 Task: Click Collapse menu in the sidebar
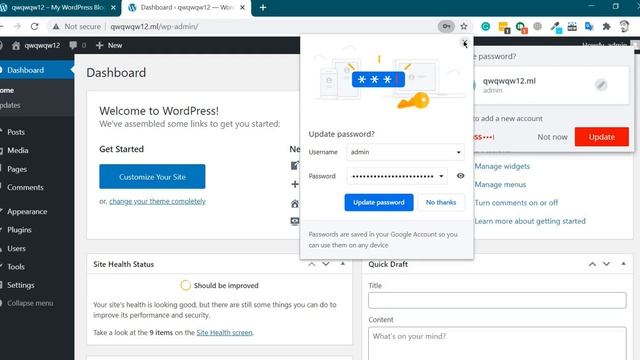pyautogui.click(x=29, y=303)
